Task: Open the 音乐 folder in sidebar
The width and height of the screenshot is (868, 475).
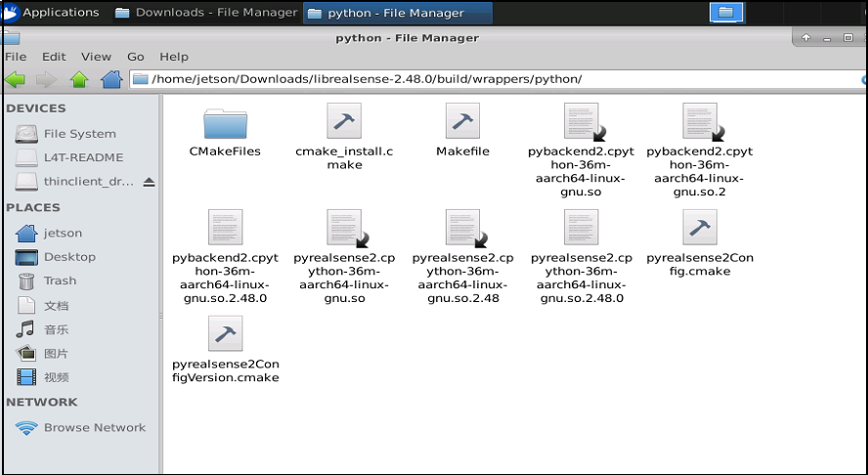Action: (42, 329)
